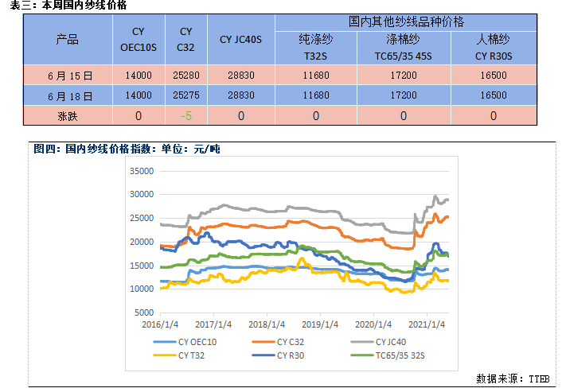Image resolution: width=562 pixels, height=392 pixels.
Task: Click the 涨跌 row label
Action: tap(68, 115)
